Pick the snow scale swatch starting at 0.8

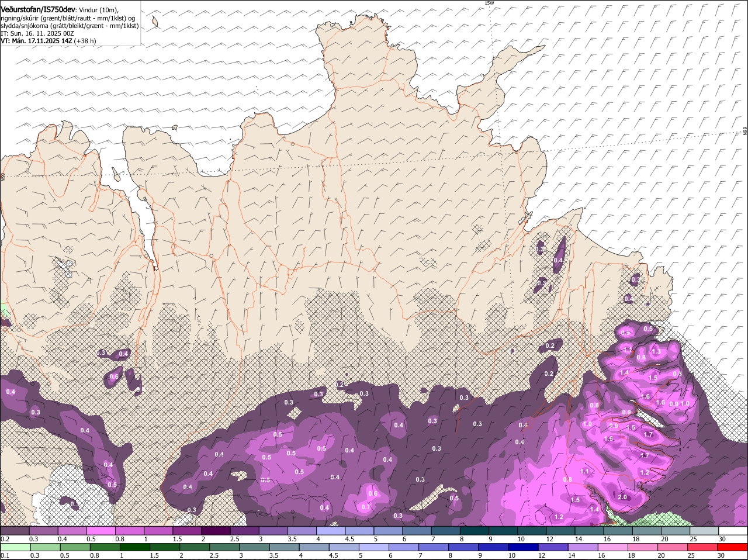[129, 531]
